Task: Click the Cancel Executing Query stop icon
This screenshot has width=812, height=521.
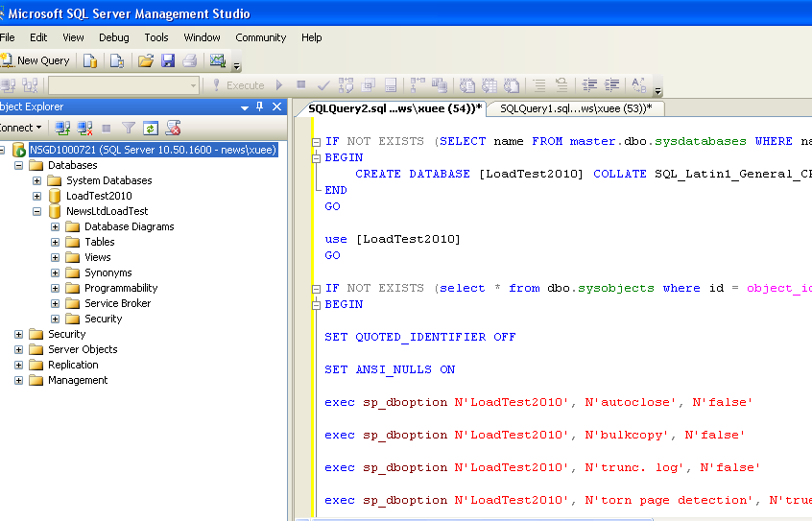Action: [x=300, y=84]
